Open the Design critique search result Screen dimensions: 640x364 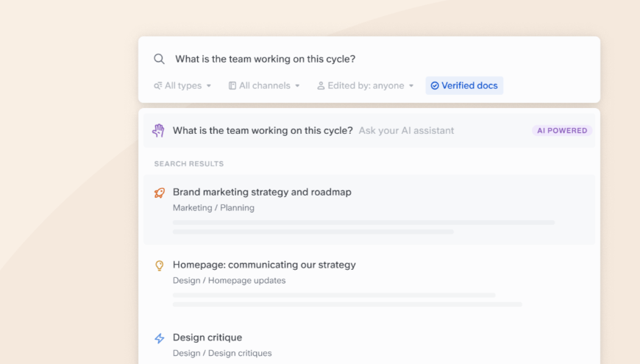[x=207, y=338]
